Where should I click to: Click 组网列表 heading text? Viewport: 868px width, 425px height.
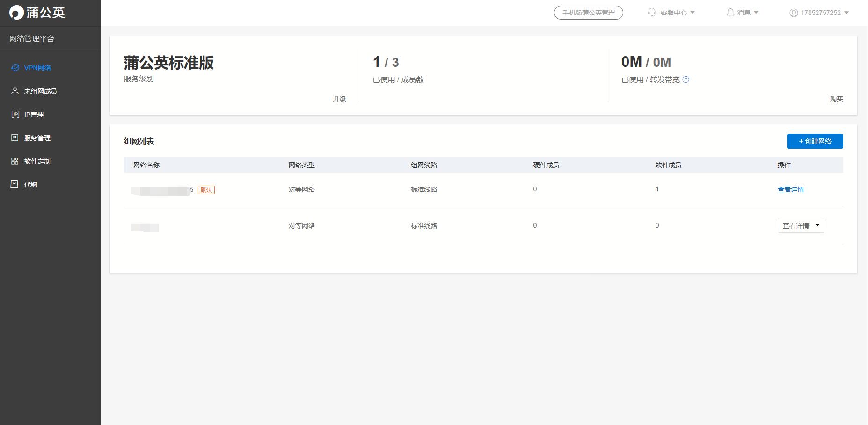139,141
